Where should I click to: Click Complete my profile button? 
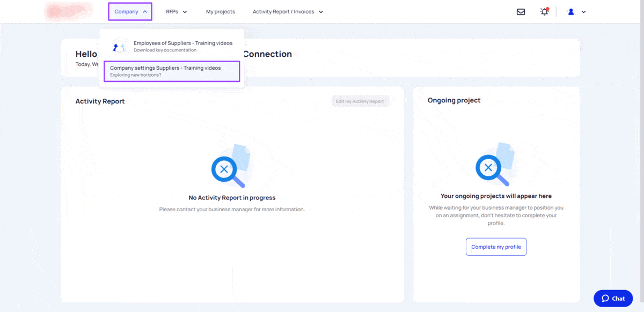click(x=496, y=247)
